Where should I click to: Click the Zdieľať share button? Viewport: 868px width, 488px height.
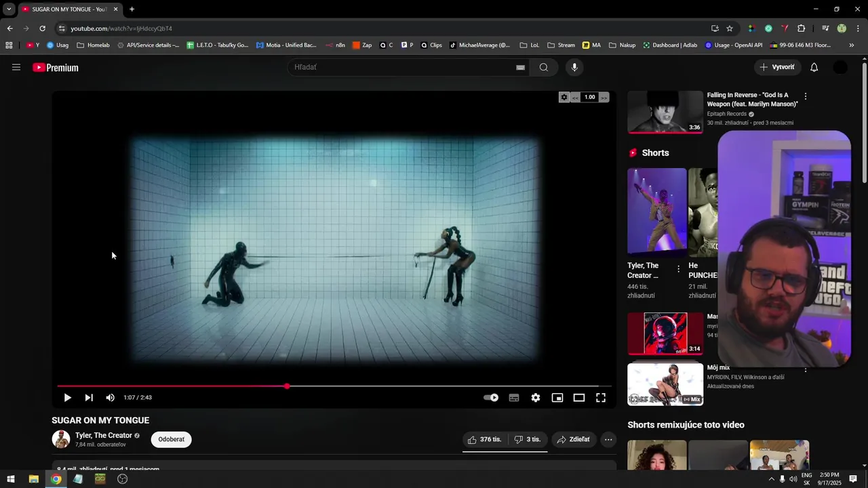click(x=574, y=439)
